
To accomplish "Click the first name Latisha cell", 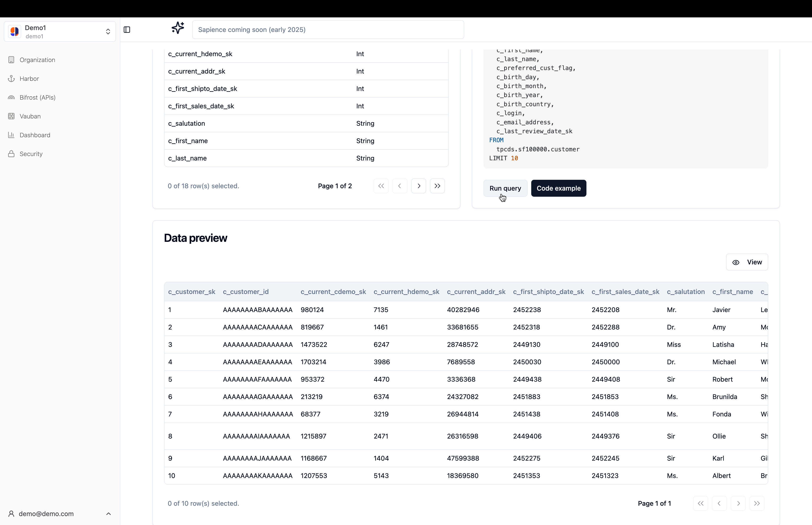I will pos(723,344).
